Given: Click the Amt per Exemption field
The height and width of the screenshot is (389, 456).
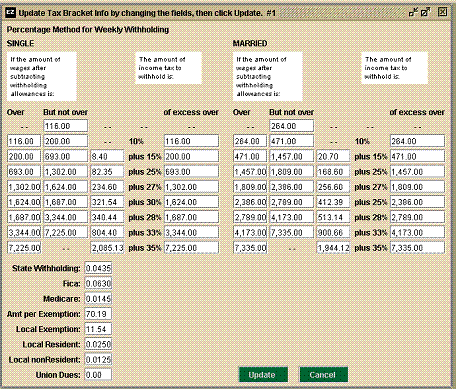Looking at the screenshot, I should [98, 314].
